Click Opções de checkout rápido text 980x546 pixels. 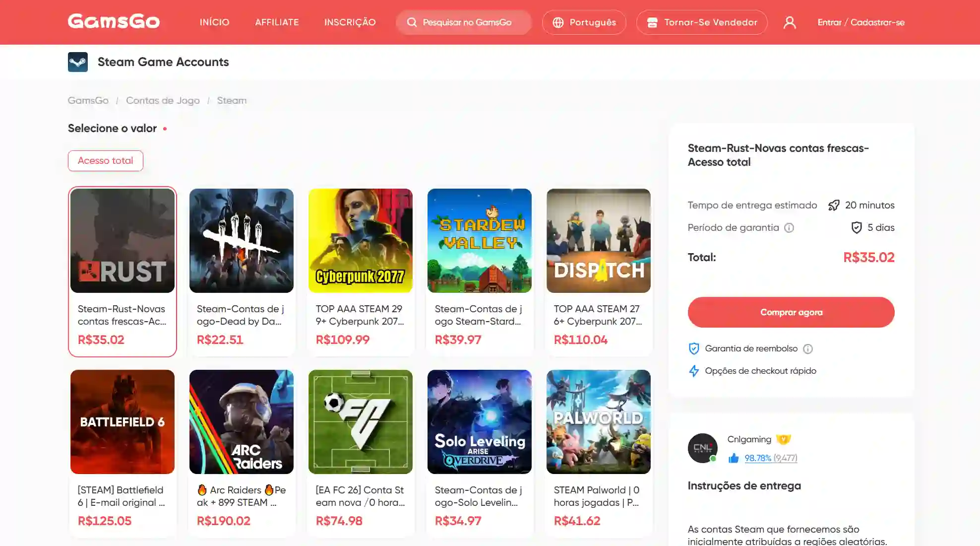[761, 371]
